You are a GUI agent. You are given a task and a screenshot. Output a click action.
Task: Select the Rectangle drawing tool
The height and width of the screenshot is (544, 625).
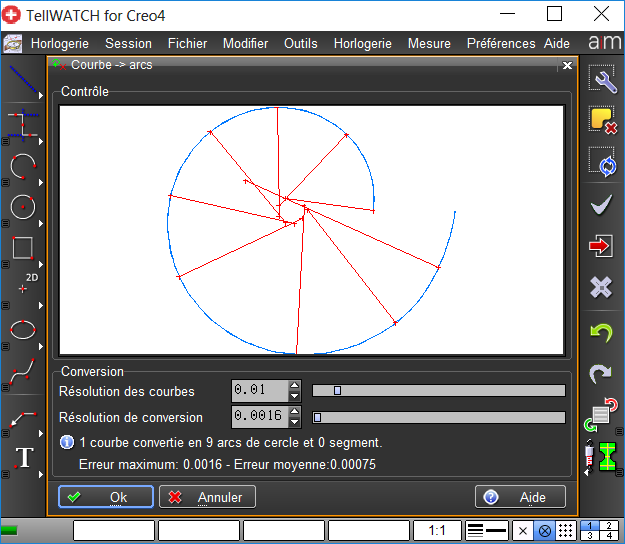click(x=22, y=247)
